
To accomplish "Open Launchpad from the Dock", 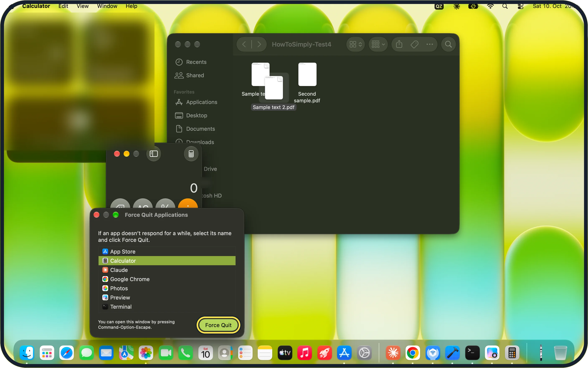I will 47,353.
